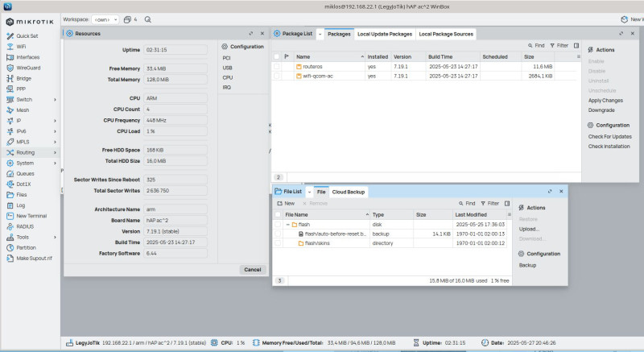Open the Bridge menu

pos(24,78)
